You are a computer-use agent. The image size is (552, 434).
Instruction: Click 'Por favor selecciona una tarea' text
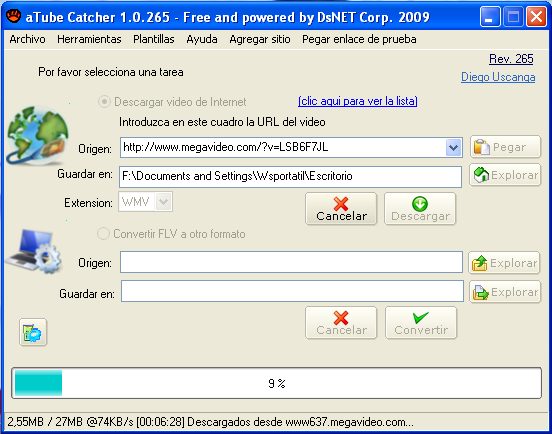click(111, 72)
